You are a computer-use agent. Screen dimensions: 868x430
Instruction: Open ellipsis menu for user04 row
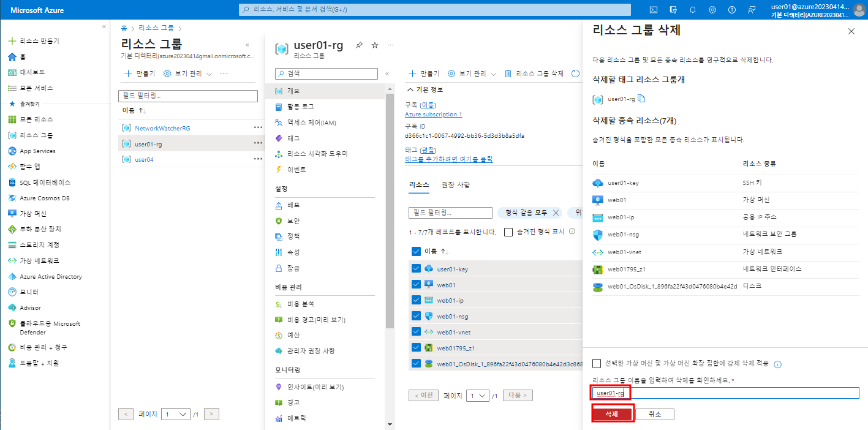[258, 159]
